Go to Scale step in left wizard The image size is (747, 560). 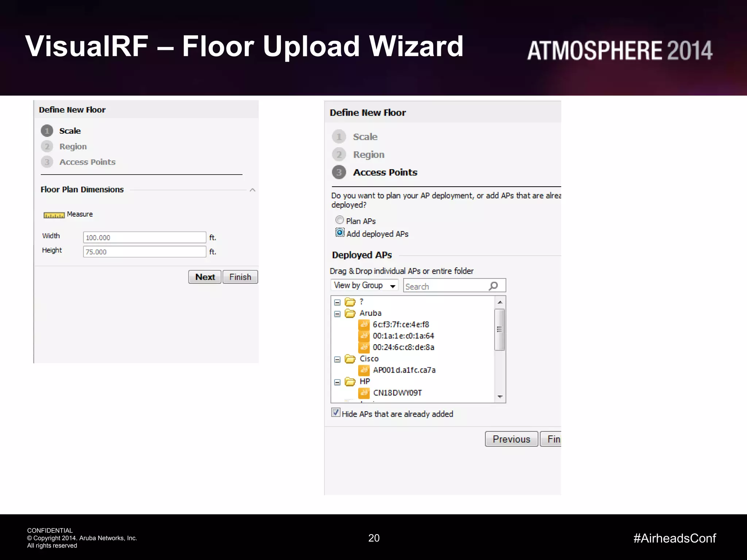(70, 131)
